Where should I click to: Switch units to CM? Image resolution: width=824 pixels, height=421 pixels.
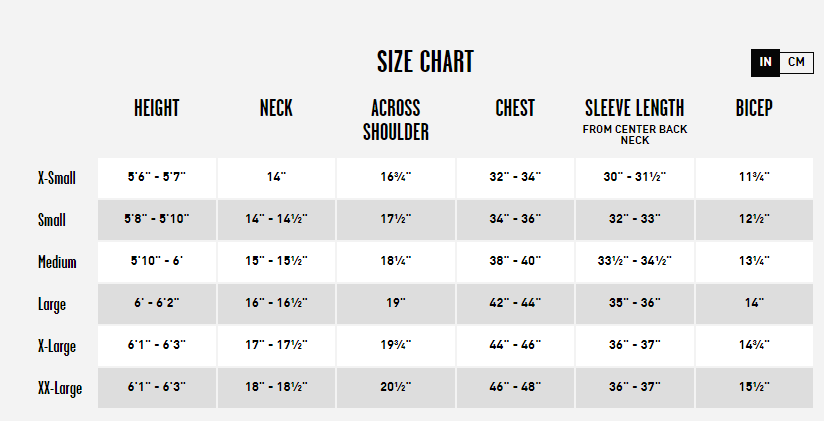click(796, 62)
